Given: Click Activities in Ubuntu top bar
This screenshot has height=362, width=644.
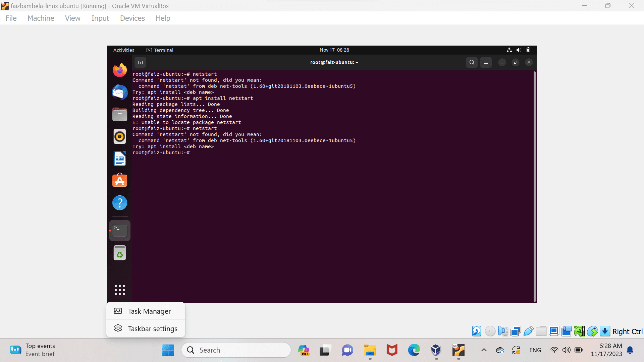Looking at the screenshot, I should click(x=124, y=50).
